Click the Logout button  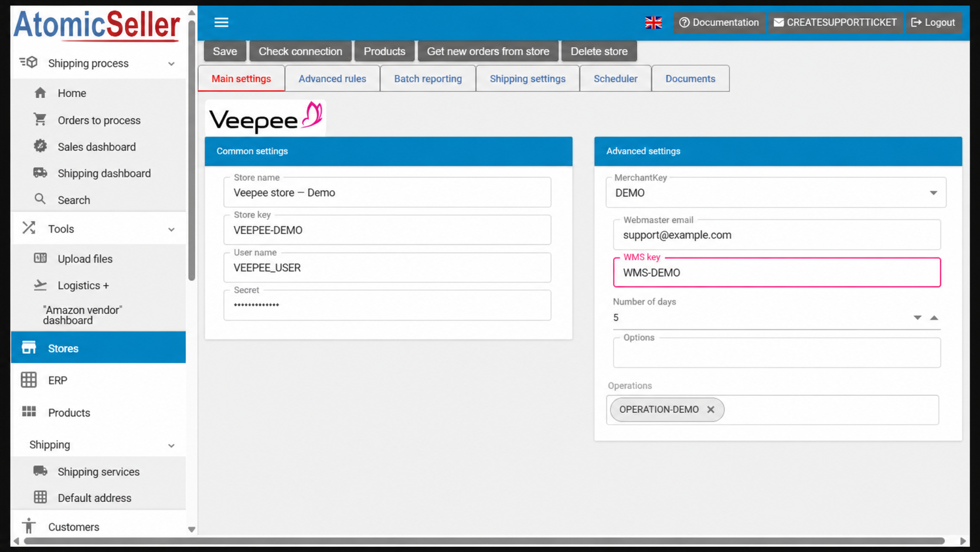tap(934, 22)
